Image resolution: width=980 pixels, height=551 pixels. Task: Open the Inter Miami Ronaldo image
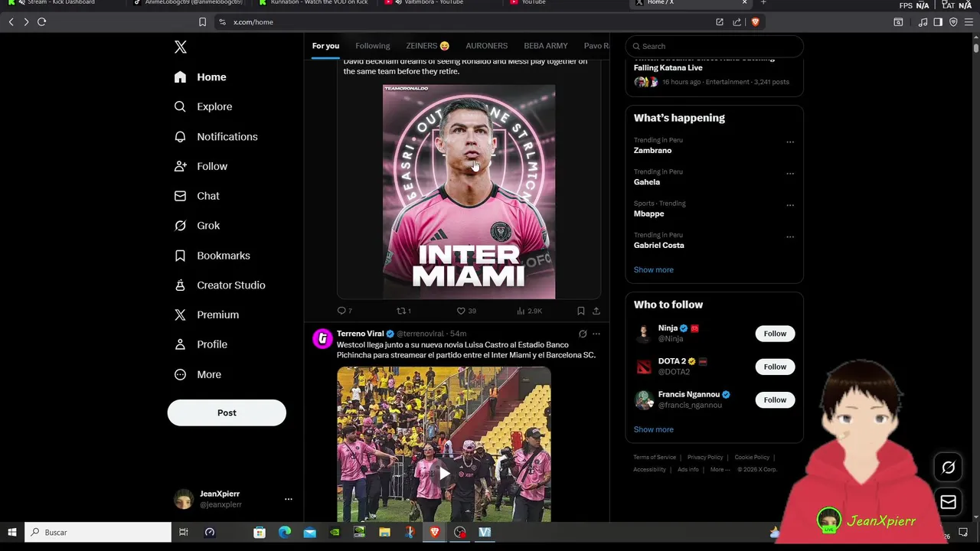click(469, 192)
